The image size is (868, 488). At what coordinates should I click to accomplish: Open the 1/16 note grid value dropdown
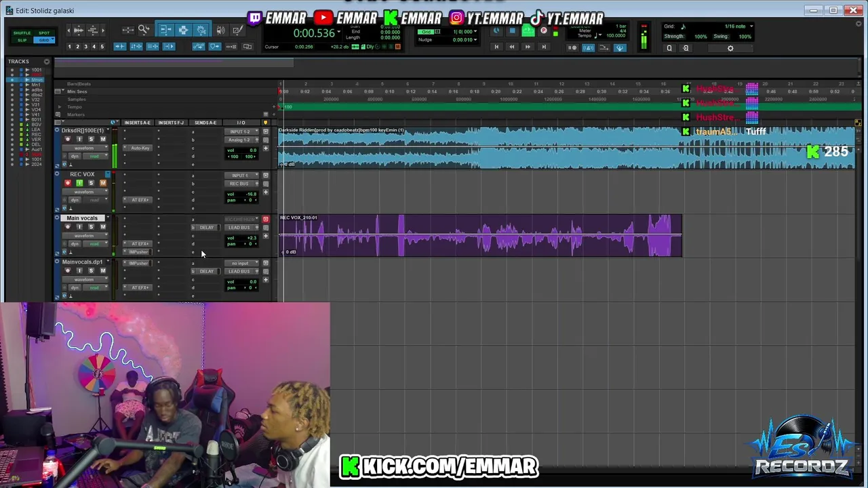point(751,26)
